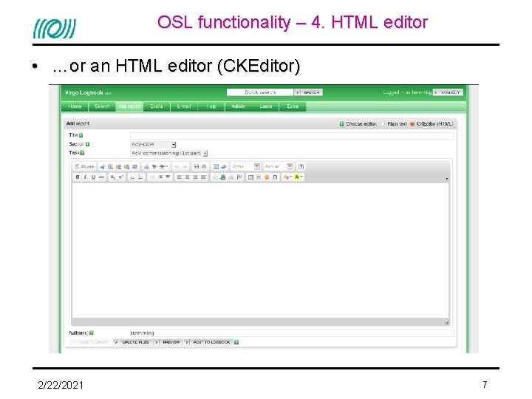This screenshot has height=399, width=532.
Task: Open the Admin tab
Action: click(238, 106)
